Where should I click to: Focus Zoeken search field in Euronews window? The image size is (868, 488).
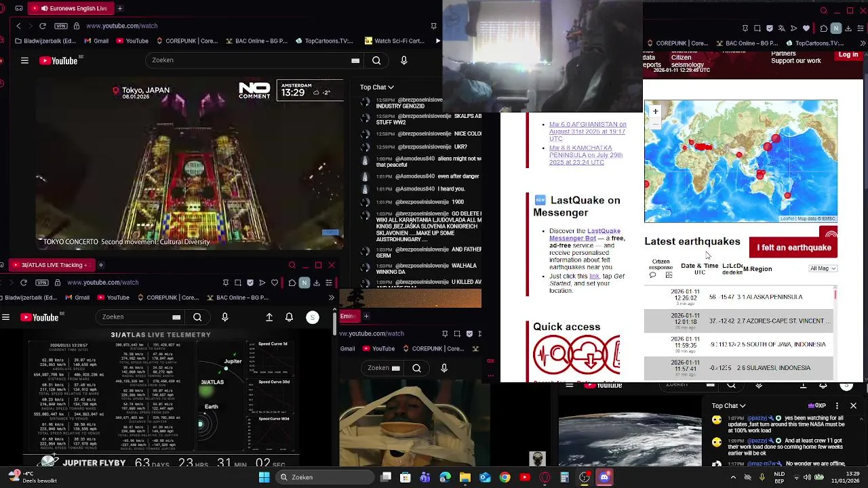point(249,60)
